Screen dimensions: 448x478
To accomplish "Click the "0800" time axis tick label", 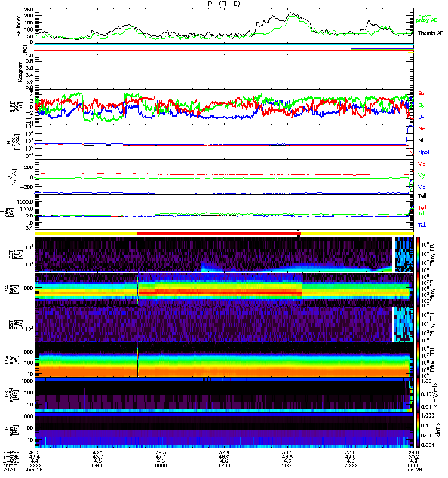I will pyautogui.click(x=161, y=465).
